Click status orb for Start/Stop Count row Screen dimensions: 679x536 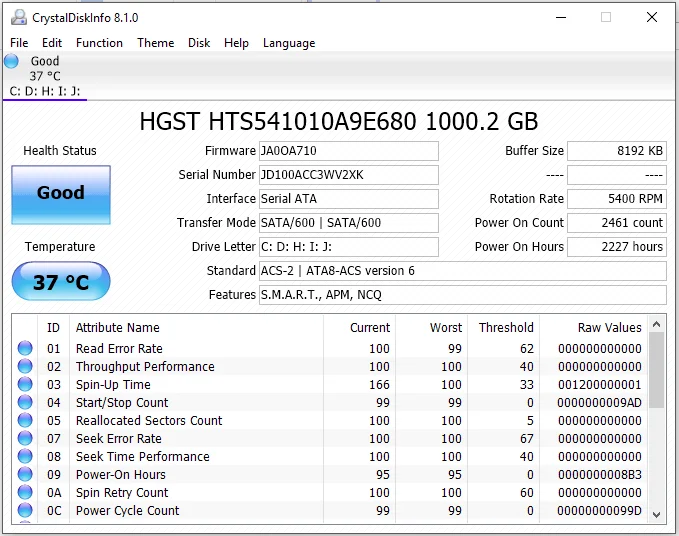tap(25, 402)
